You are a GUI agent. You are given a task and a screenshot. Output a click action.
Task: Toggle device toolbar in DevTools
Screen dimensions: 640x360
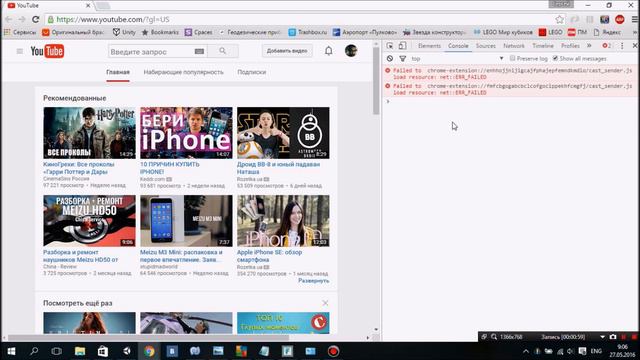click(402, 46)
